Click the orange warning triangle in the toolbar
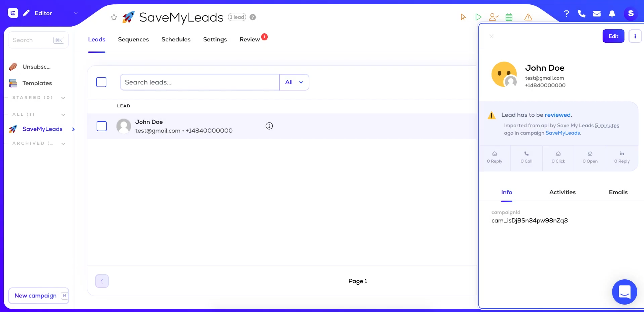Image resolution: width=644 pixels, height=312 pixels. point(528,17)
